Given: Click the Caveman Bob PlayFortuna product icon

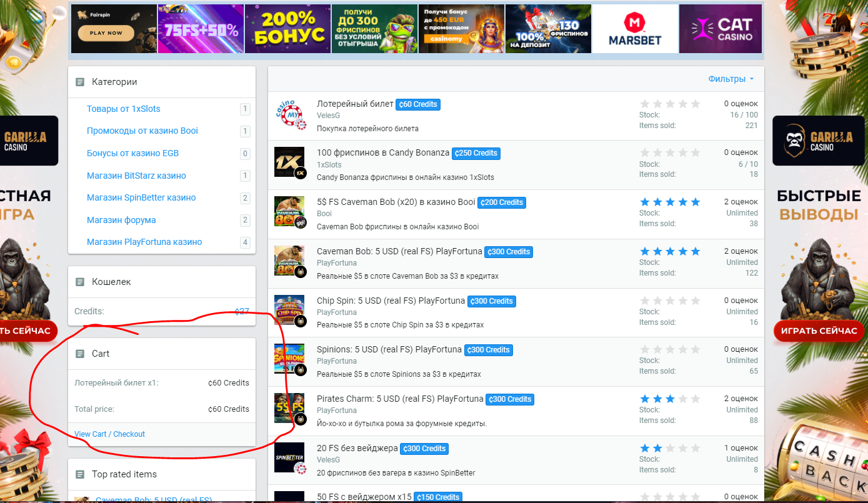Looking at the screenshot, I should coord(289,261).
